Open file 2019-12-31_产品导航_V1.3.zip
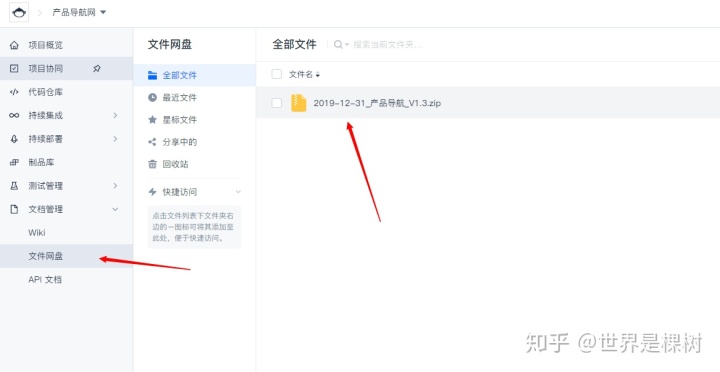The width and height of the screenshot is (720, 372). pos(377,103)
